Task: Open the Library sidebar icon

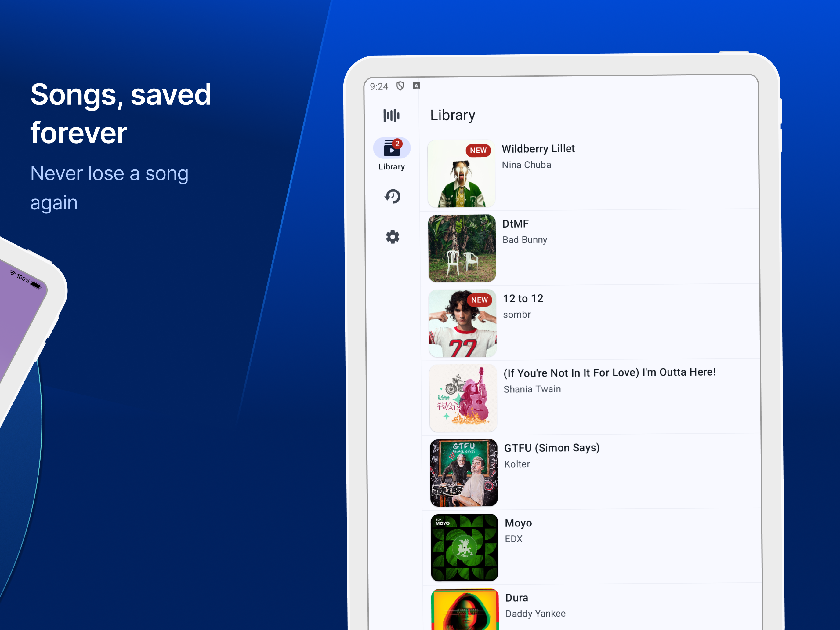Action: pyautogui.click(x=391, y=148)
